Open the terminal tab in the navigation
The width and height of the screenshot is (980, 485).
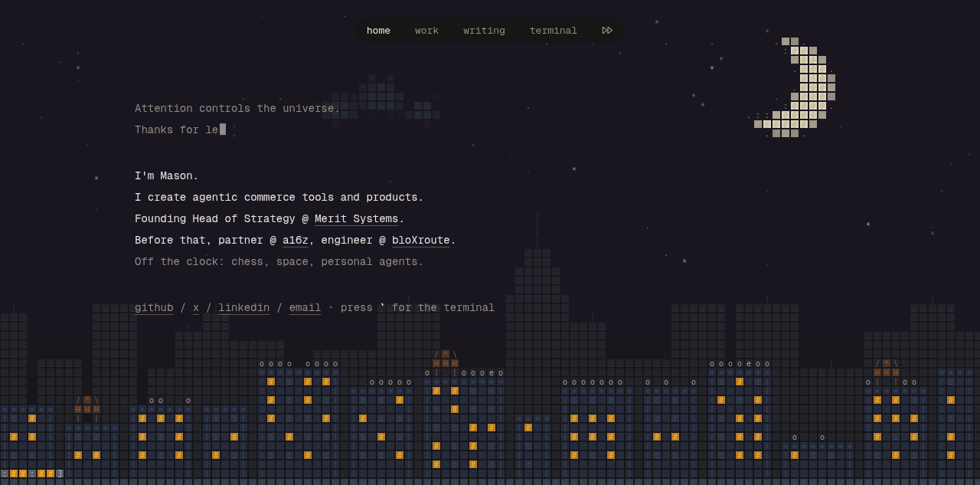click(x=554, y=31)
